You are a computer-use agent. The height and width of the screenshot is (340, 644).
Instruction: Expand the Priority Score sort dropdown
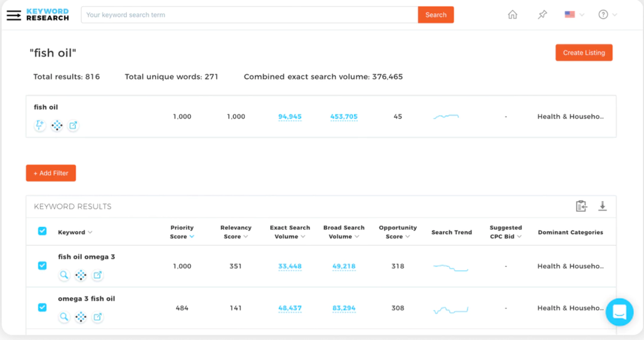(192, 236)
